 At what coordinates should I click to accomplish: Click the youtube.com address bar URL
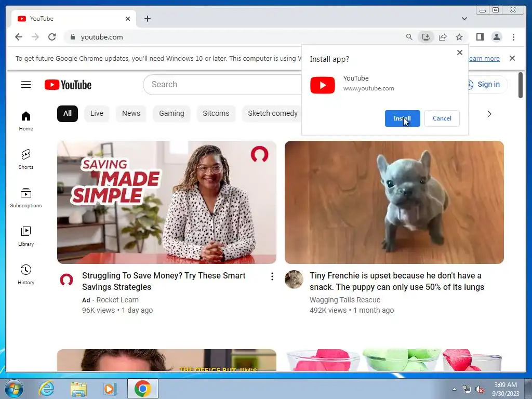(x=102, y=37)
